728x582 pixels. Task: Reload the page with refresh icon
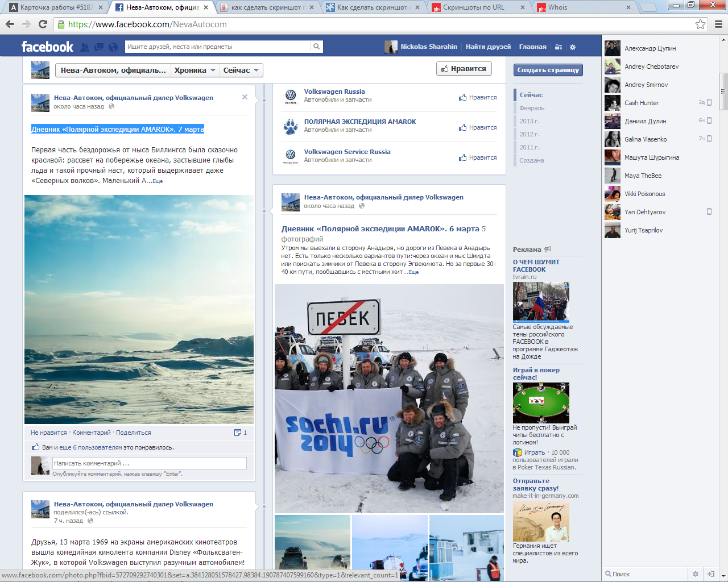coord(43,24)
